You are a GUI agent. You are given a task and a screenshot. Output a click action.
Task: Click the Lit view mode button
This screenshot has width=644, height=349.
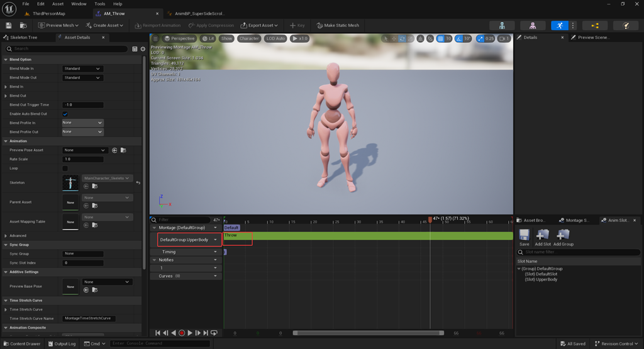[208, 38]
